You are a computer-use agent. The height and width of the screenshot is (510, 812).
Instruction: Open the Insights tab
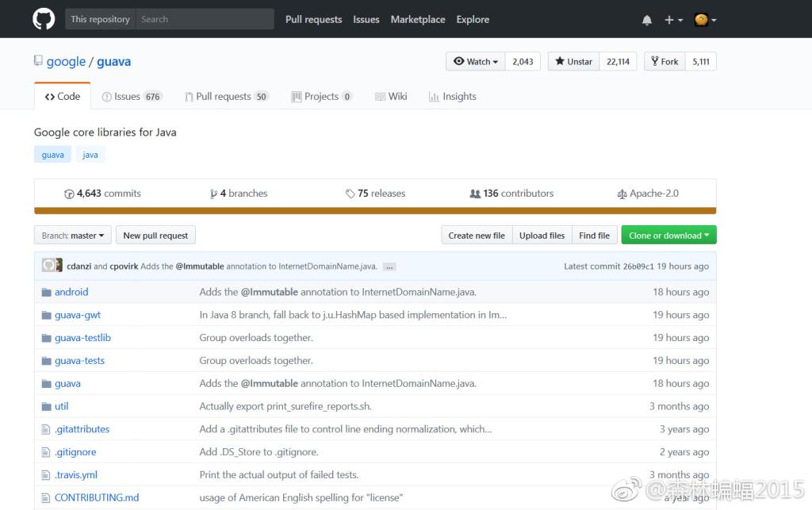point(453,96)
